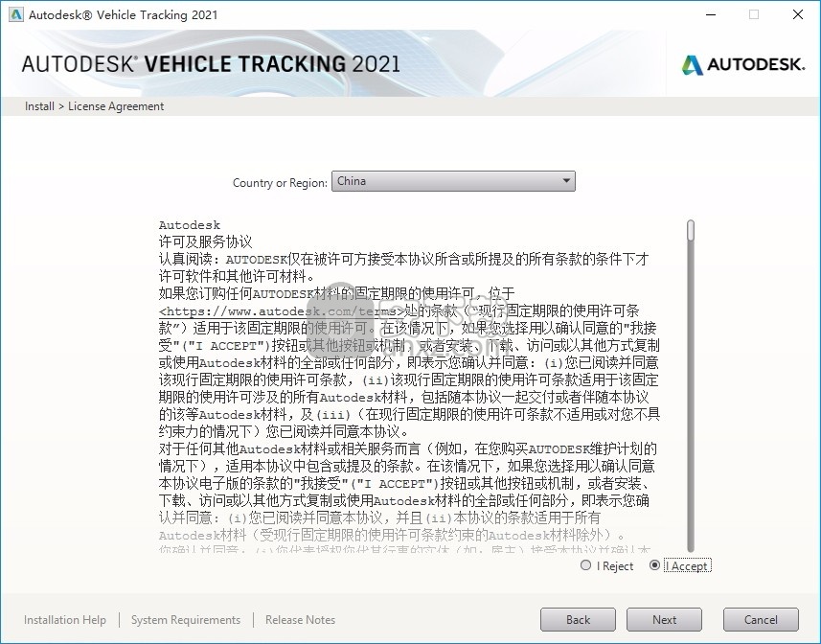Click the license text scrollbar thumb
The image size is (821, 644).
pyautogui.click(x=691, y=230)
